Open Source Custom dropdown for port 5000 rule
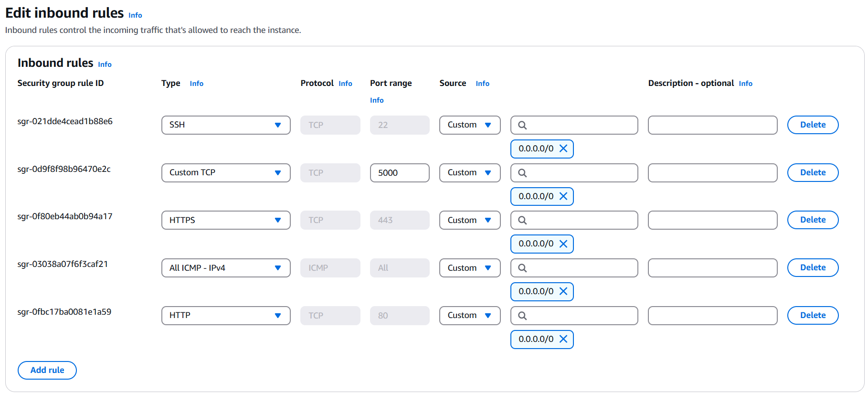 tap(470, 173)
